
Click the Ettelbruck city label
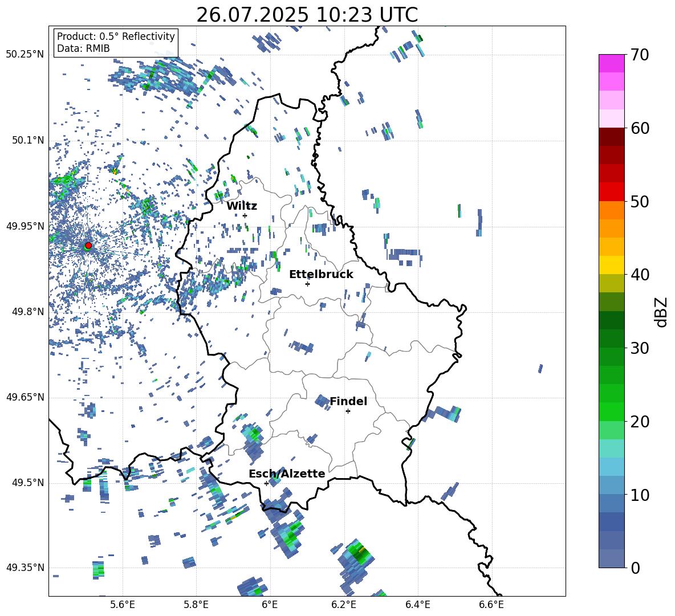click(321, 275)
